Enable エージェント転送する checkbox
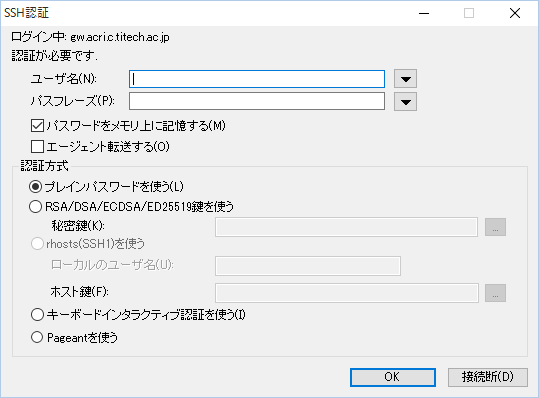This screenshot has width=539, height=398. [x=37, y=146]
